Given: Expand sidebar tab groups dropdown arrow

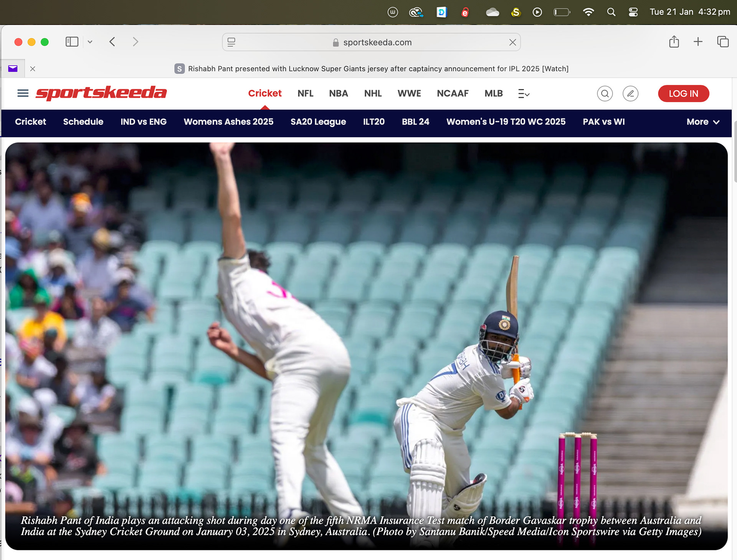Looking at the screenshot, I should coord(90,42).
